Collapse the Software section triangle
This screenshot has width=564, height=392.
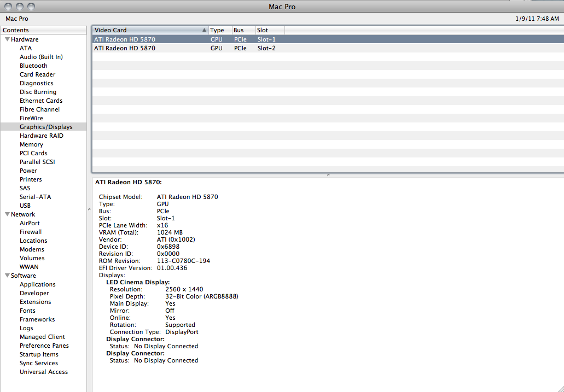(7, 276)
